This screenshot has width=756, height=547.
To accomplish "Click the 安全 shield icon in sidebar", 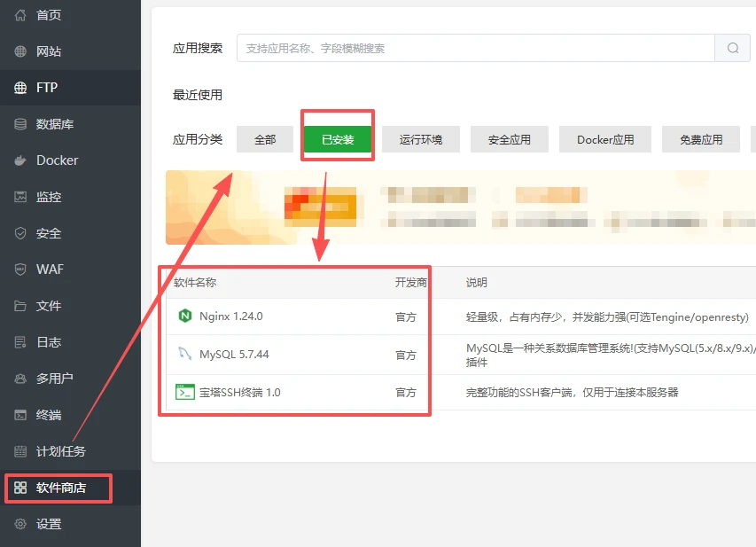I will [20, 233].
